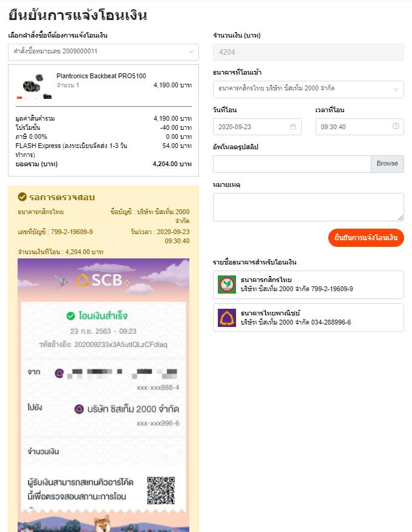Open the order number 2009000011 dropdown
This screenshot has height=532, width=412.
coord(103,52)
